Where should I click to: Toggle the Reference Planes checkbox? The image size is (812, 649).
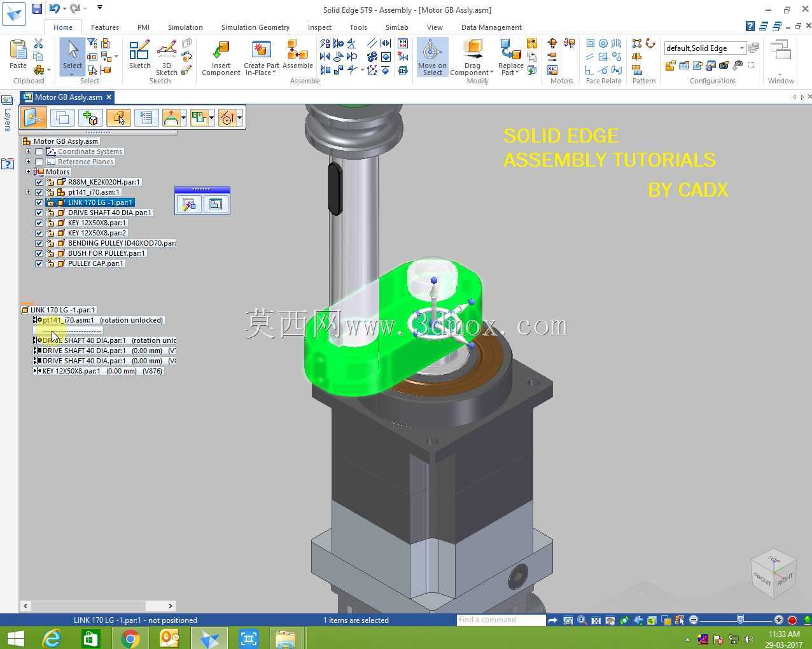pos(39,162)
